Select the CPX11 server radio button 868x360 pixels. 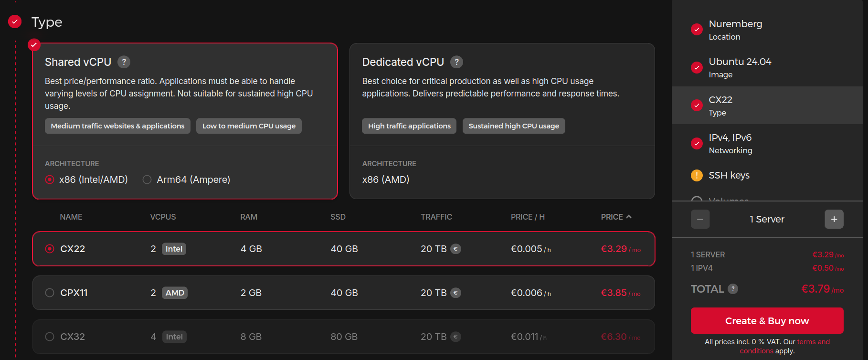tap(50, 293)
